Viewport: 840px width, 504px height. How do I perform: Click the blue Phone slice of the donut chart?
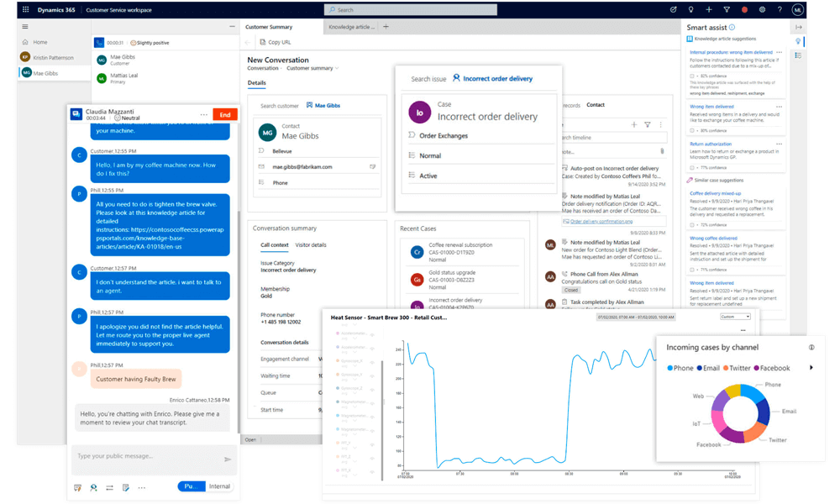(x=752, y=392)
